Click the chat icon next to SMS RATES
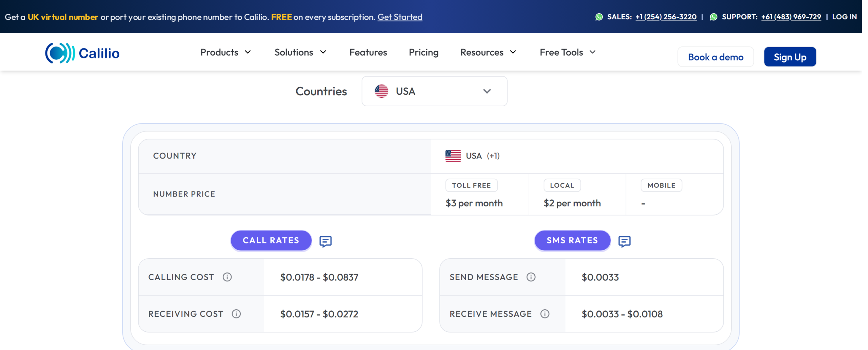Image resolution: width=868 pixels, height=350 pixels. tap(624, 241)
